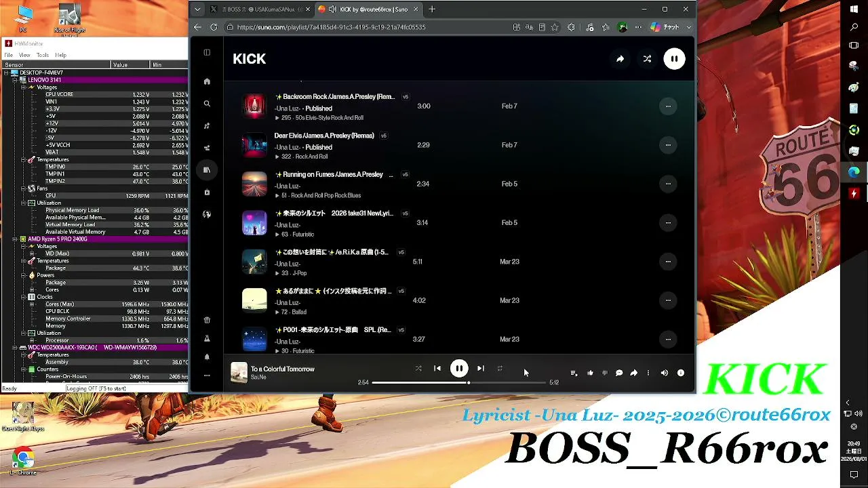Shuffle the KICK playlist from header
This screenshot has width=868, height=488.
coord(647,59)
